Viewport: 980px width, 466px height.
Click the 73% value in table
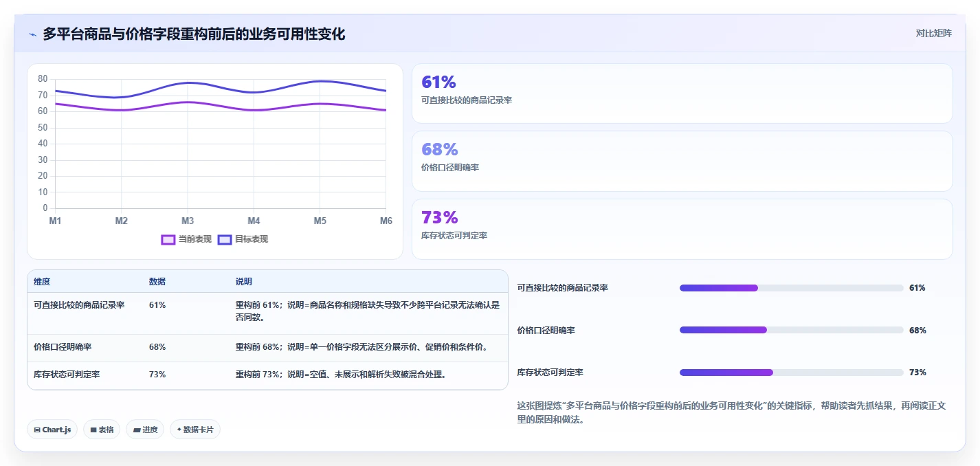(157, 375)
